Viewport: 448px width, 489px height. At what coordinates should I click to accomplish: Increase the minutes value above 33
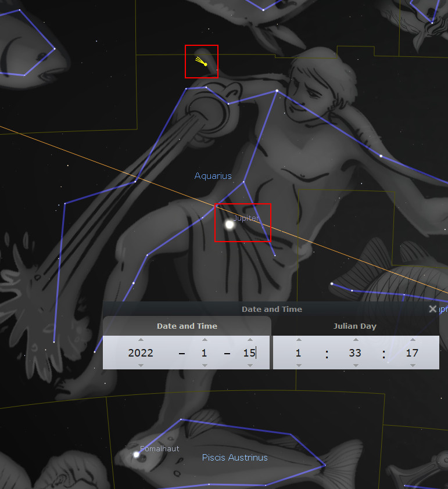point(356,340)
